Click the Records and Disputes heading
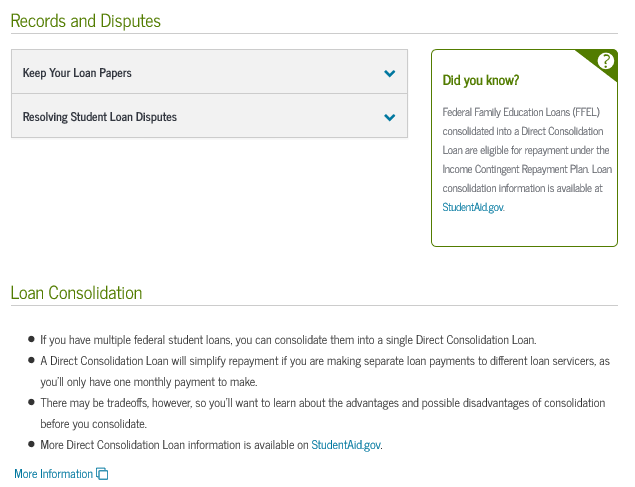Screen dimensions: 635x487 pos(85,21)
